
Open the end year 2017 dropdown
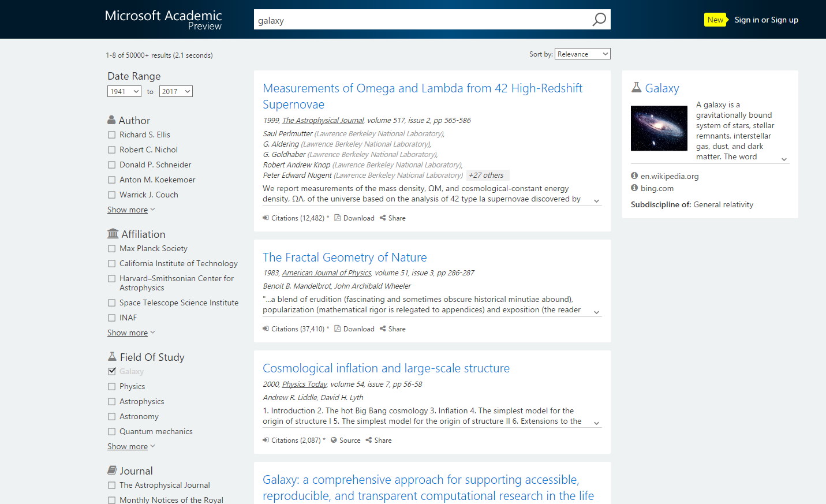(x=176, y=91)
